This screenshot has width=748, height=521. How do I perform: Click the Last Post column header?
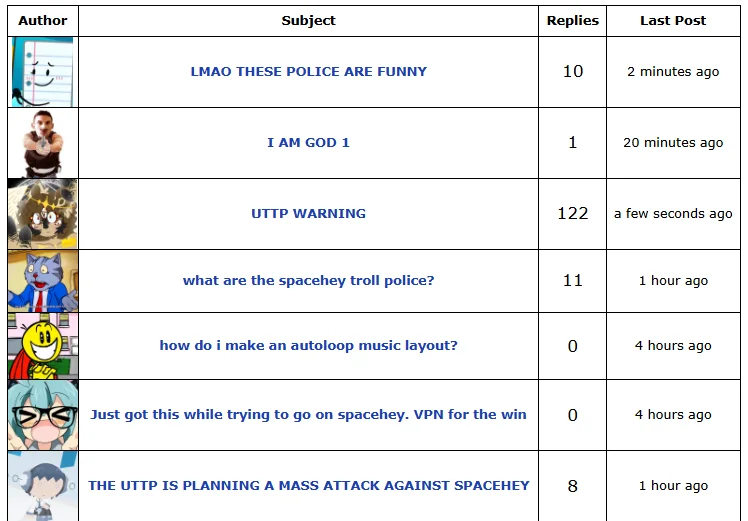(673, 21)
